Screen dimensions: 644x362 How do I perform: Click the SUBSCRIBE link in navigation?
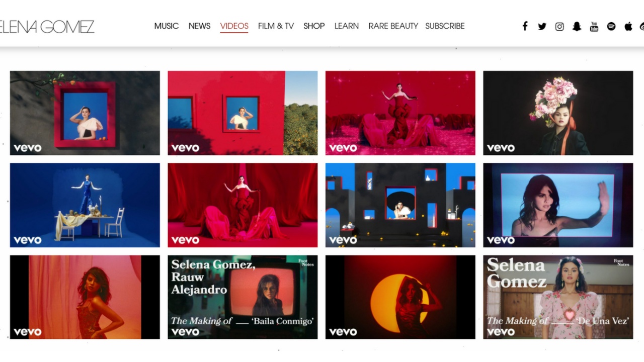click(x=445, y=26)
